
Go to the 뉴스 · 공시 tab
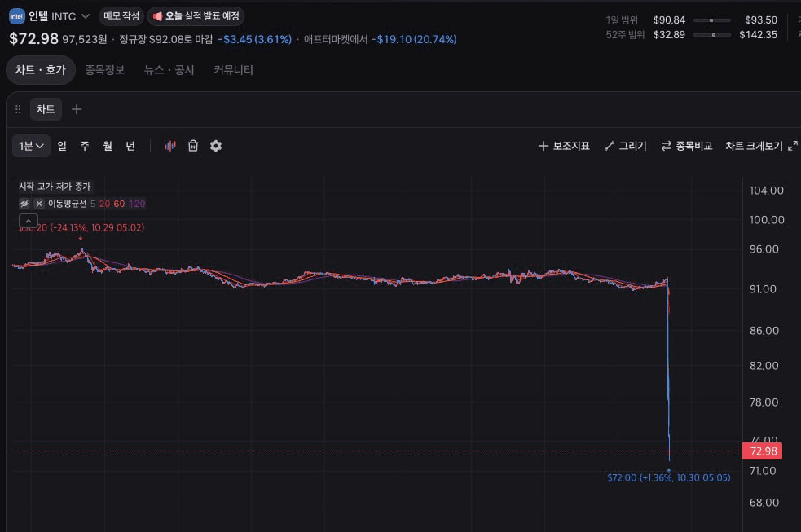(x=169, y=70)
